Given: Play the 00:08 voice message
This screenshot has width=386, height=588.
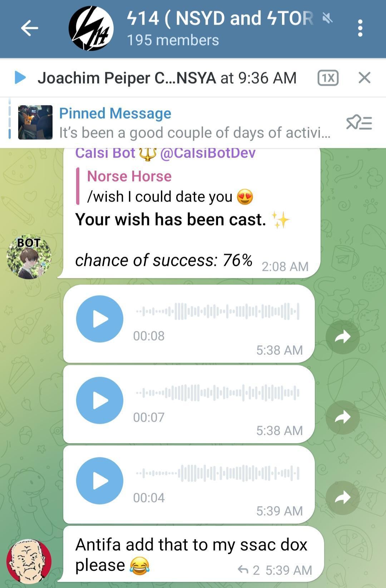Looking at the screenshot, I should click(99, 319).
